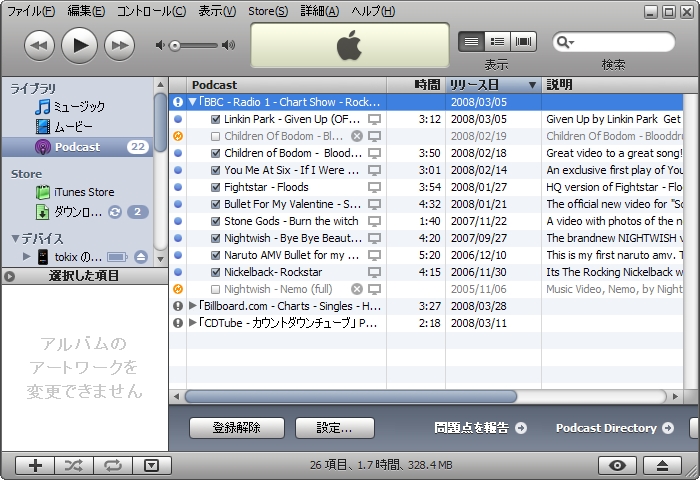Click the volume slider knob
Viewport: 700px width, 480px height.
pyautogui.click(x=175, y=46)
